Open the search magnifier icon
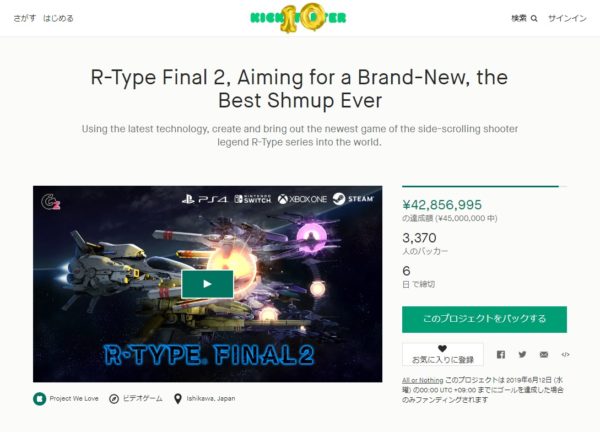The height and width of the screenshot is (432, 600). pyautogui.click(x=534, y=18)
